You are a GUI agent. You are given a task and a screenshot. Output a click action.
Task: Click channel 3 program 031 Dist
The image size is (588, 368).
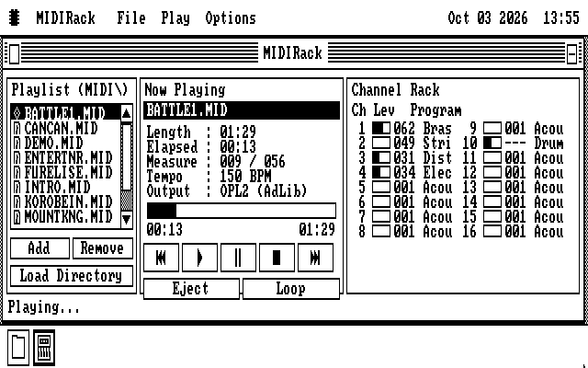423,157
